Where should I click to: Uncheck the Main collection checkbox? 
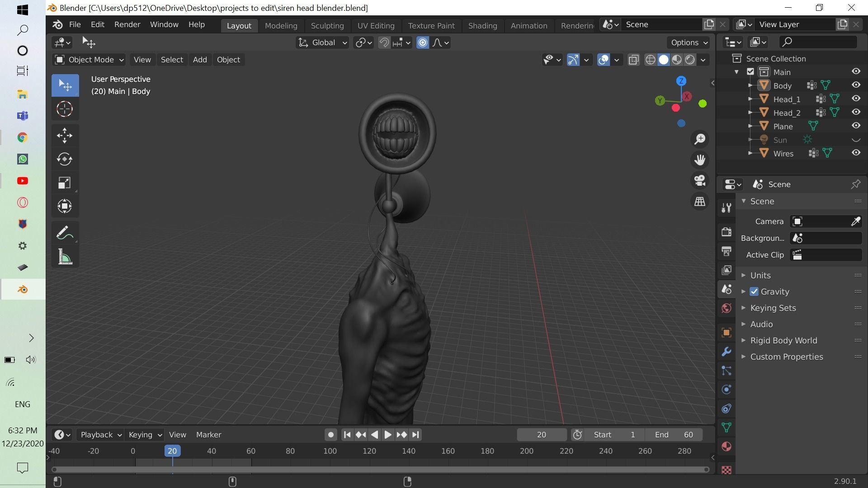point(750,72)
